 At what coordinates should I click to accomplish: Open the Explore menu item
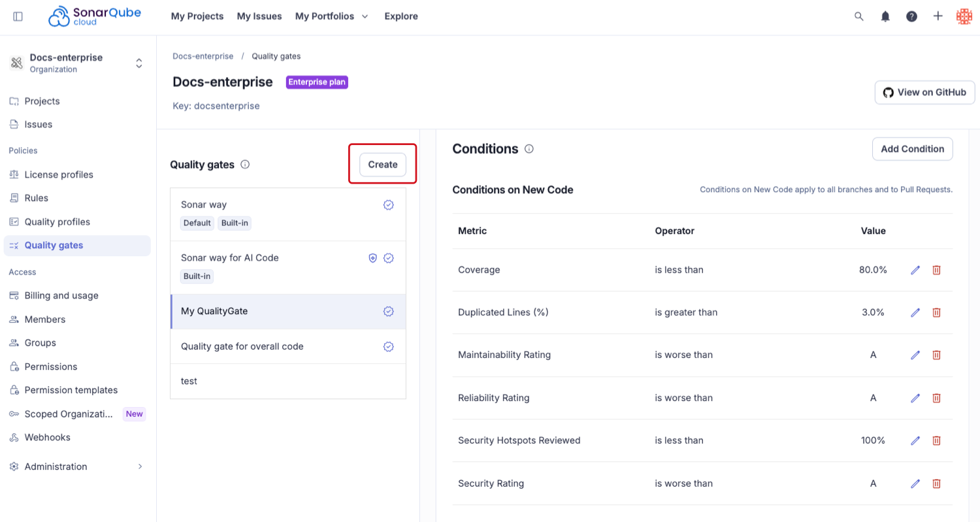point(401,16)
